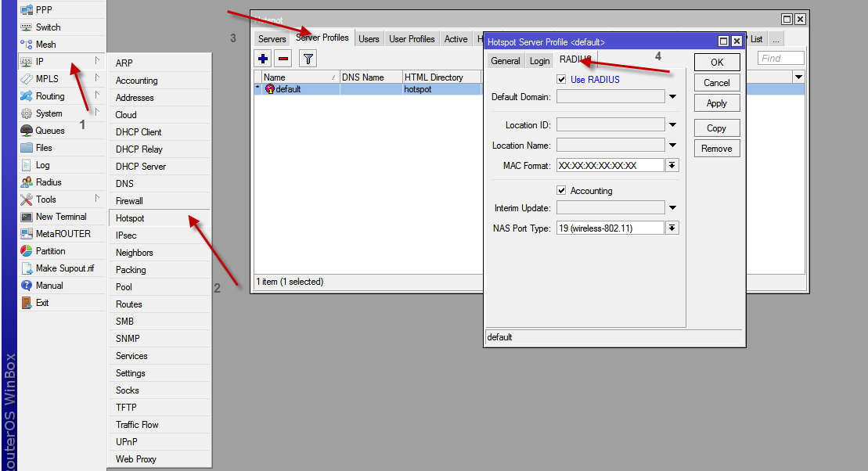The width and height of the screenshot is (868, 471).
Task: Toggle the Use RADIUS checkbox
Action: click(561, 79)
